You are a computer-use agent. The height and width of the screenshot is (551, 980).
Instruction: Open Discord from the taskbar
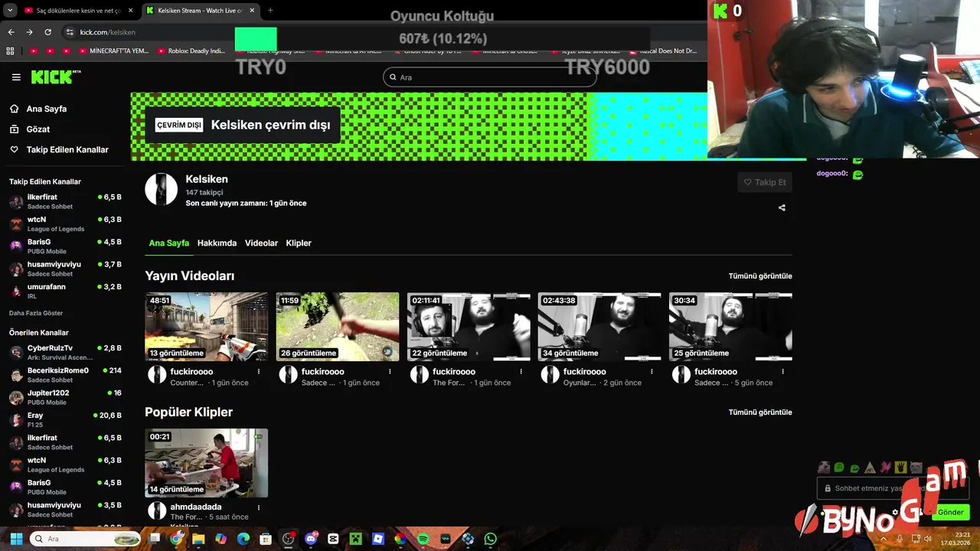pos(311,539)
